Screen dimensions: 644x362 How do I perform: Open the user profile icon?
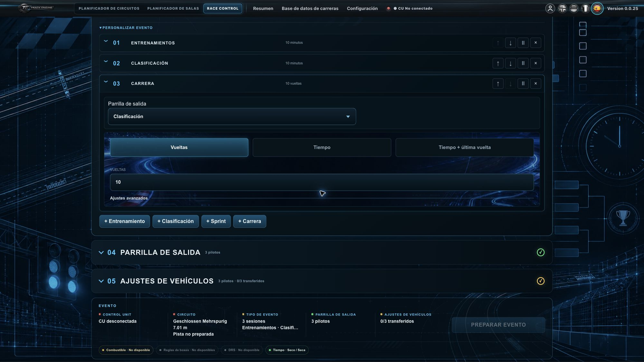click(x=550, y=8)
